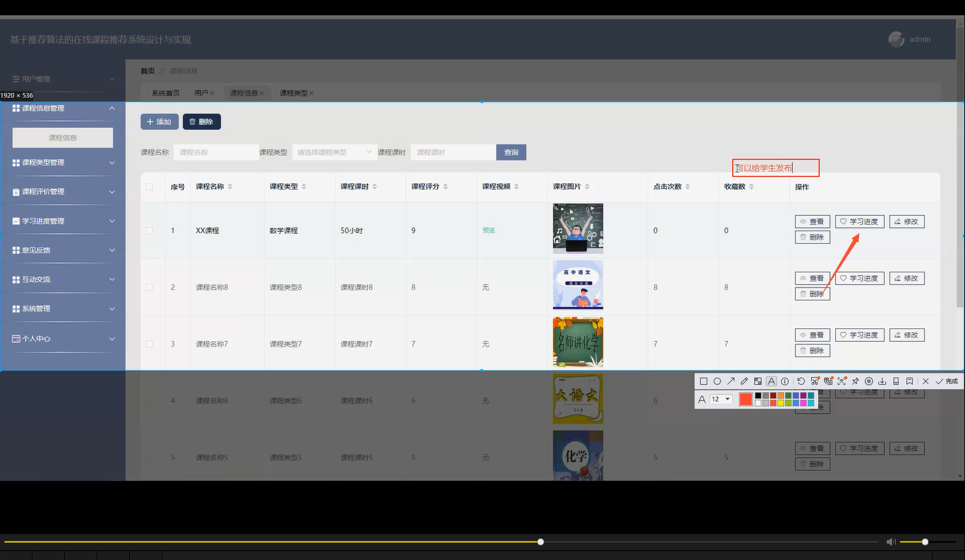Image resolution: width=965 pixels, height=560 pixels.
Task: Open the font size 12 dropdown
Action: point(721,399)
